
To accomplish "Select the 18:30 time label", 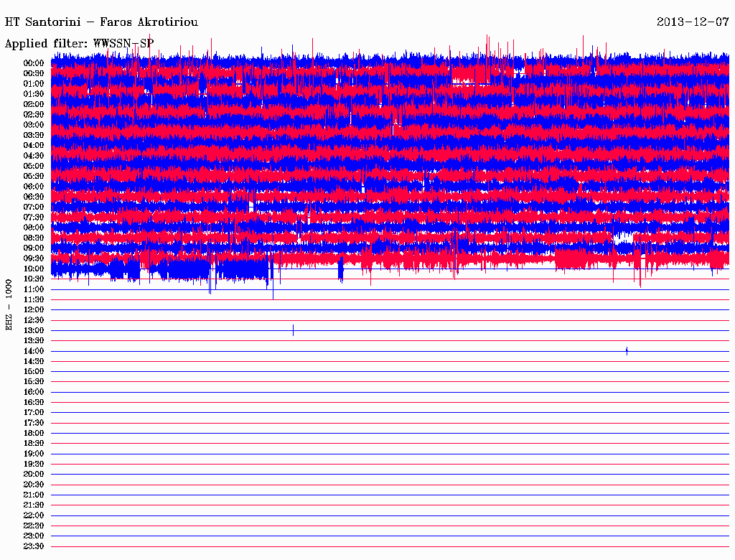I will point(34,444).
